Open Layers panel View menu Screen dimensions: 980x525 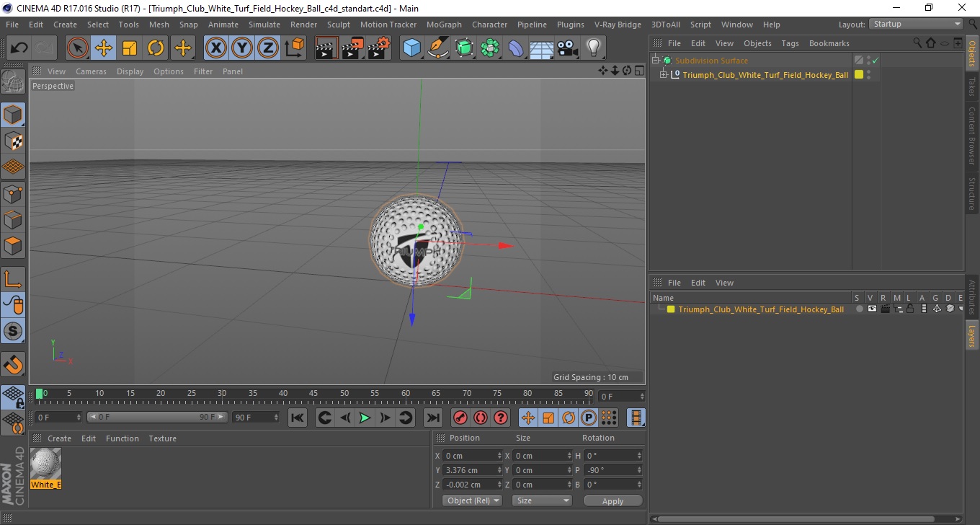pyautogui.click(x=724, y=283)
